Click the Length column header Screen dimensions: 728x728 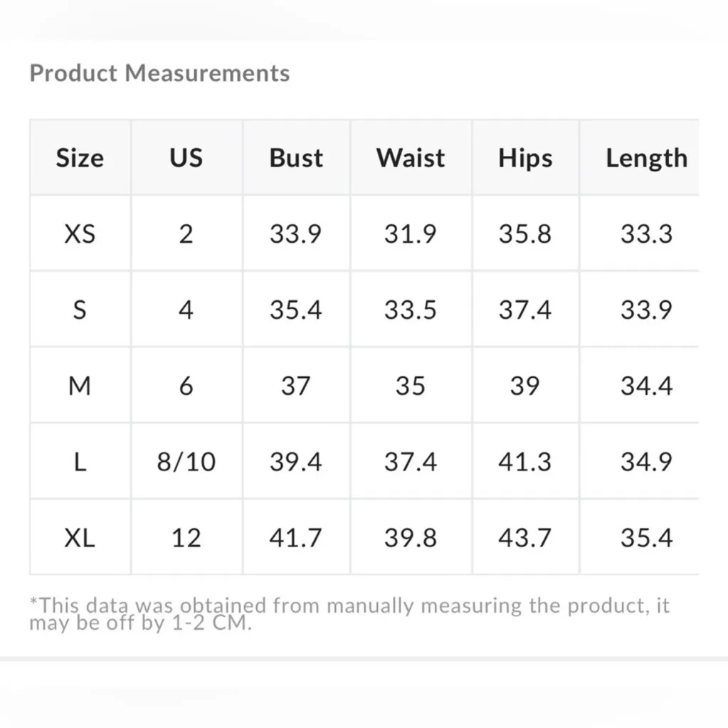pos(646,158)
